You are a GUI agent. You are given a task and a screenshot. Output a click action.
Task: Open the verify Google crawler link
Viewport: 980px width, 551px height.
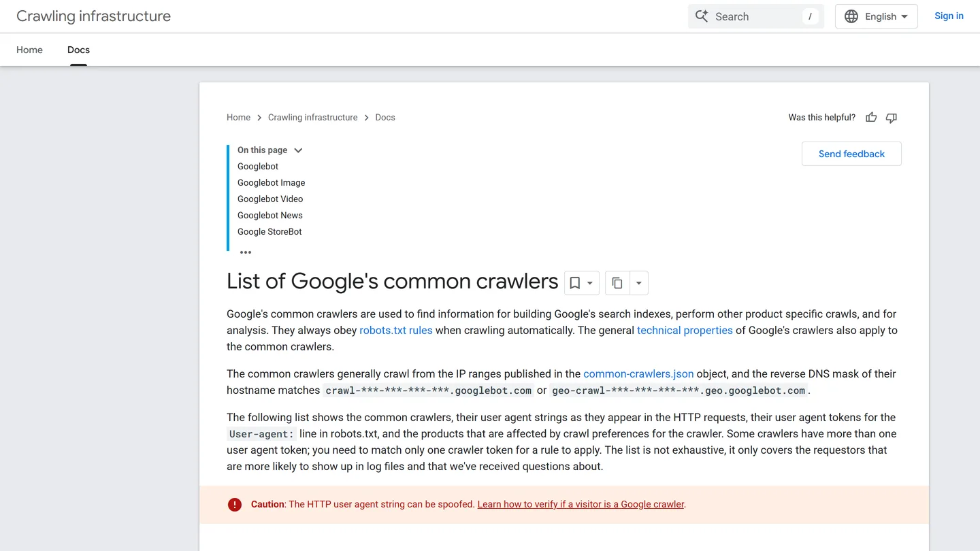point(581,505)
